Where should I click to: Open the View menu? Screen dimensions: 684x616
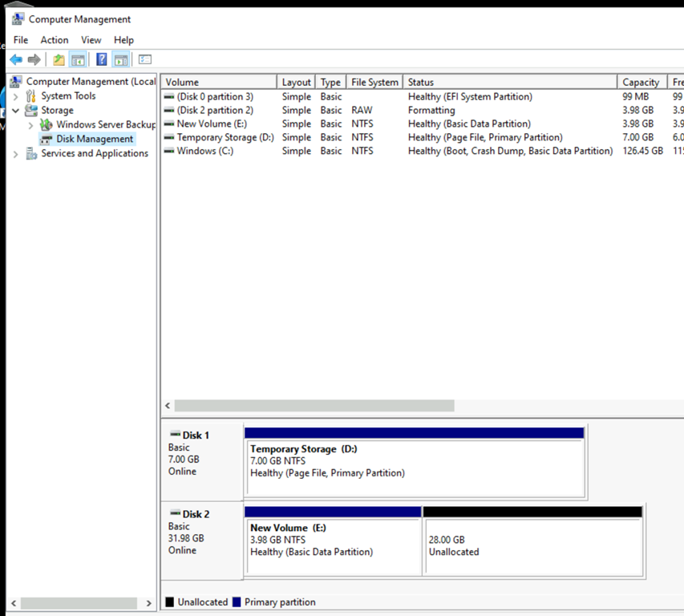coord(91,40)
